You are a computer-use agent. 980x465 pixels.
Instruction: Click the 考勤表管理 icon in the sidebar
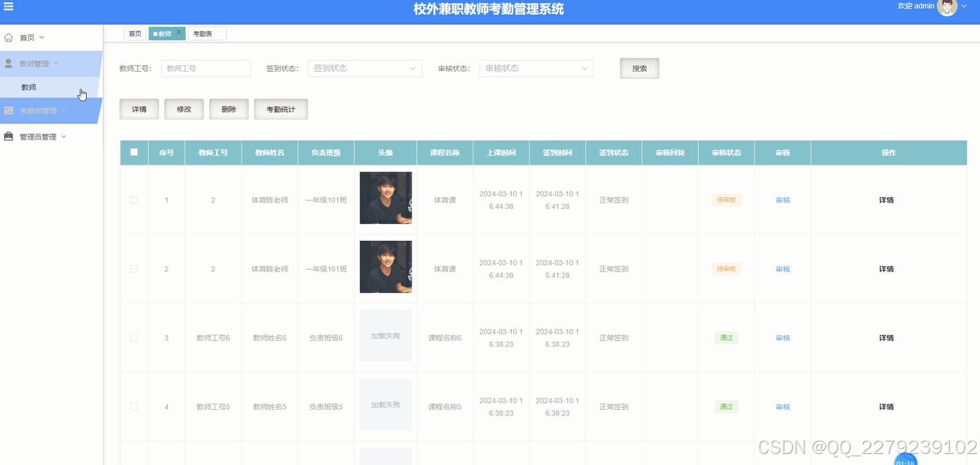click(x=8, y=110)
